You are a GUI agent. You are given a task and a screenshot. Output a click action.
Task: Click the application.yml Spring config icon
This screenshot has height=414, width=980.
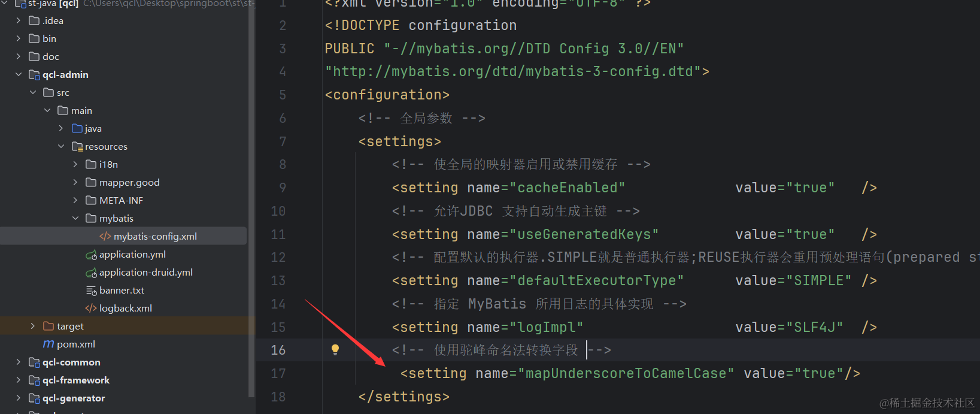tap(91, 255)
